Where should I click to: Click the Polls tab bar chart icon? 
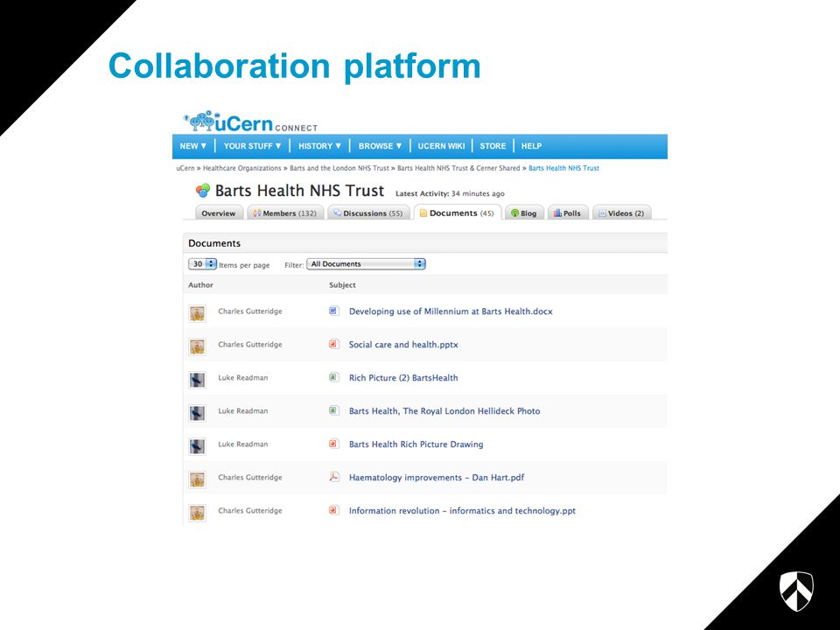click(x=557, y=213)
